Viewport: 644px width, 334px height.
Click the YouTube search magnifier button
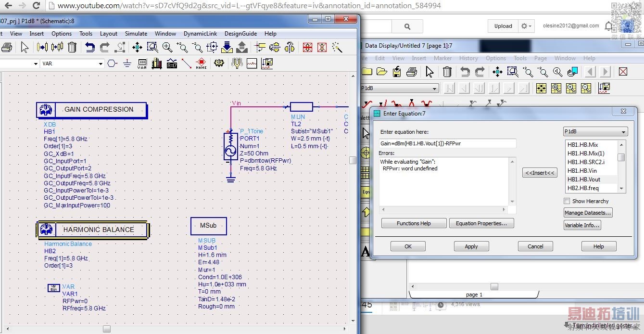(x=407, y=26)
